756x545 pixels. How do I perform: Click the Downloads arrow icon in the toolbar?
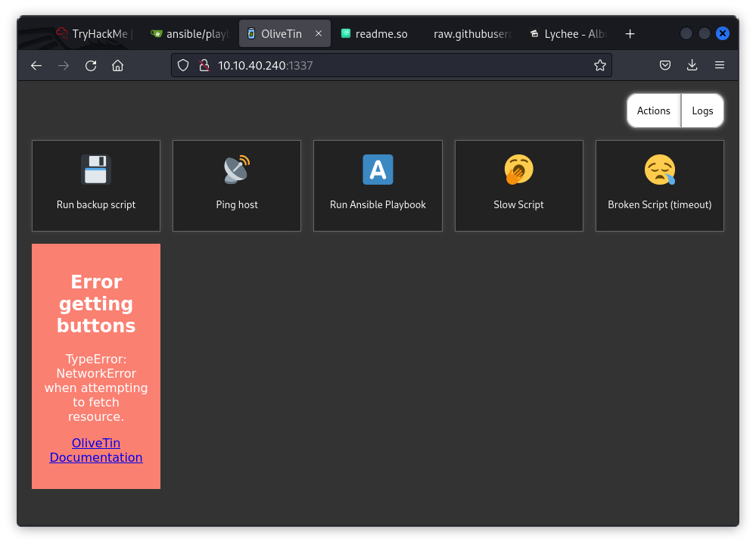[x=692, y=65]
